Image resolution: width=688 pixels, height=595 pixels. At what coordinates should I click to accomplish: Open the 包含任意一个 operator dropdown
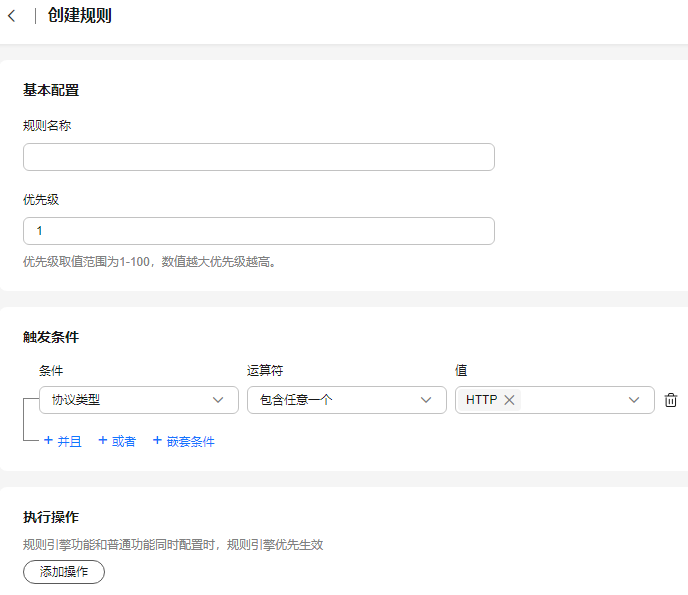(347, 400)
